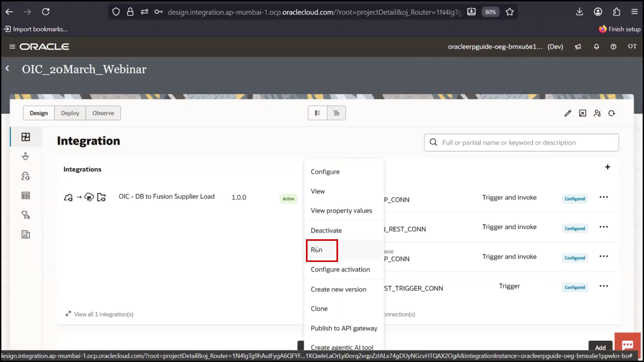
Task: Click the padlock site security icon
Action: point(130,12)
